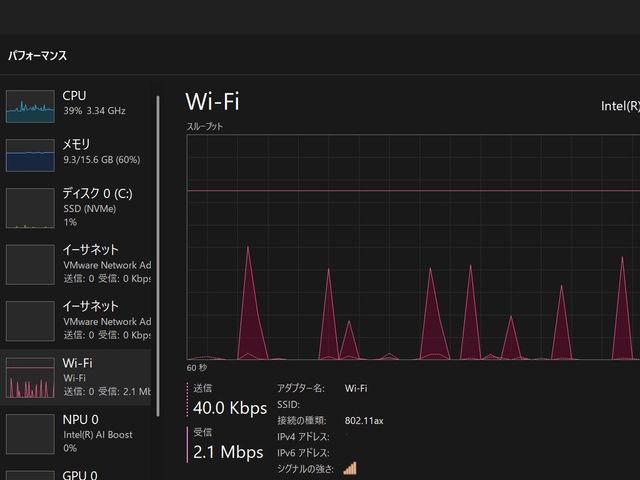Select the first イーサネット graph thumbnail
640x480 pixels.
30,264
